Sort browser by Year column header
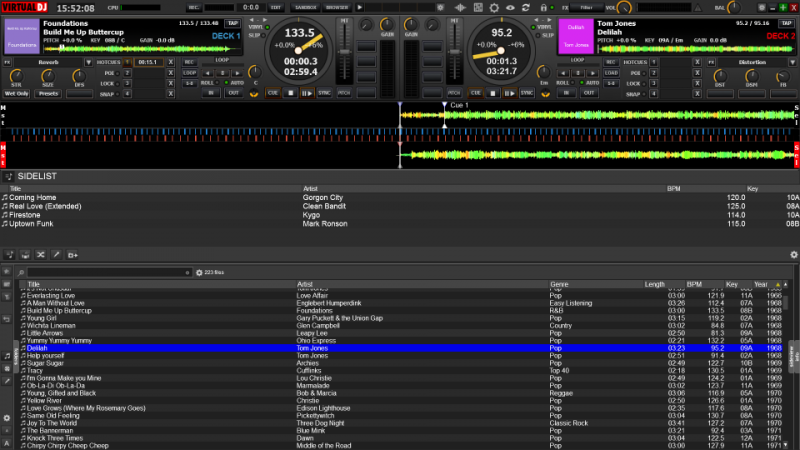Screen dimensions: 800x450 pyautogui.click(x=761, y=284)
